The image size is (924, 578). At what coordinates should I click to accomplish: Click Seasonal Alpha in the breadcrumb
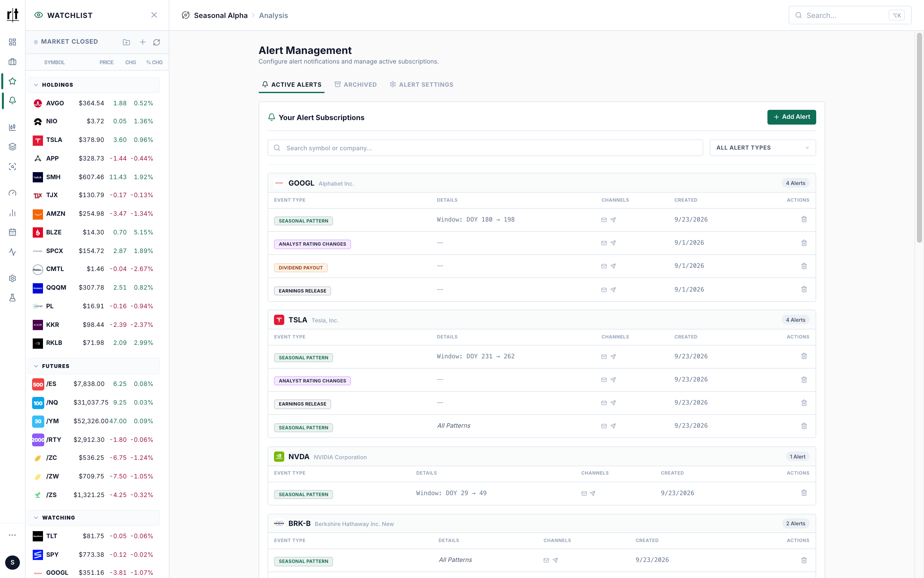[x=221, y=15]
